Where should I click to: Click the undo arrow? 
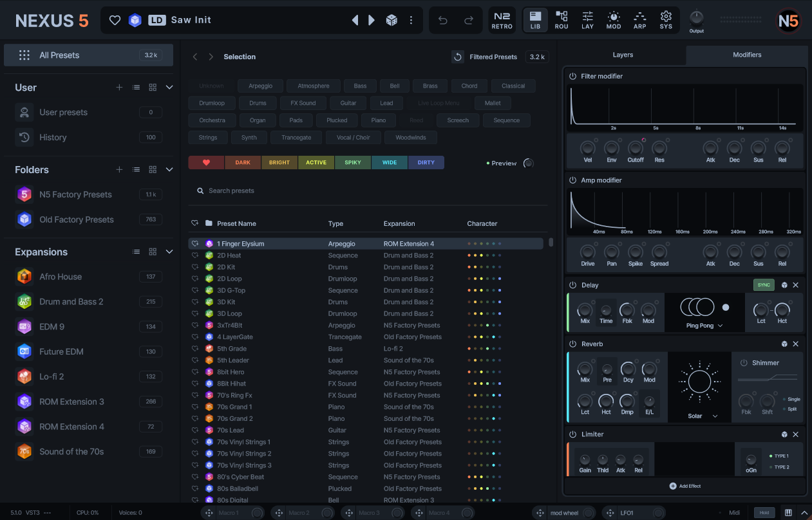pos(443,20)
